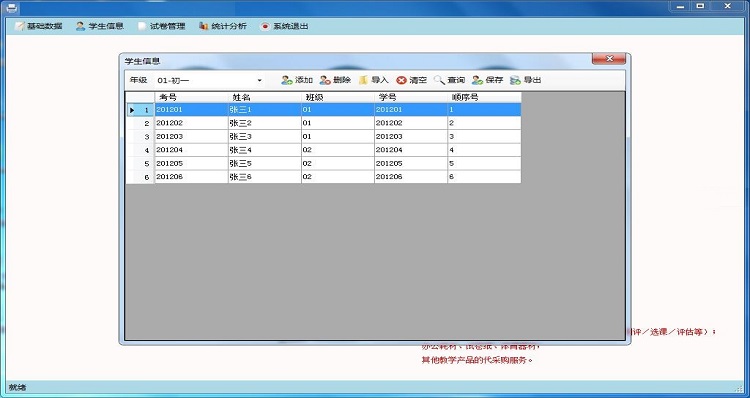This screenshot has height=398, width=750.
Task: Close the 学生信息 dialog
Action: pos(609,59)
